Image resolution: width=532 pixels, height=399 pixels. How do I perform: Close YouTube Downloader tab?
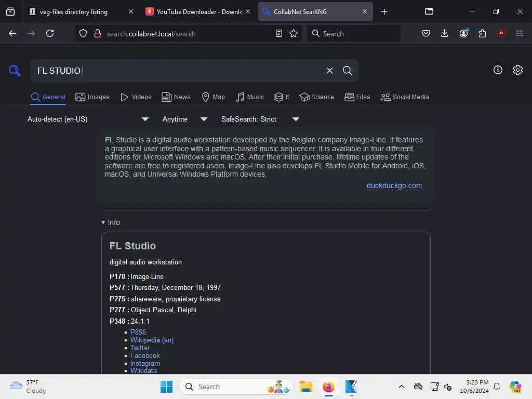[x=248, y=11]
